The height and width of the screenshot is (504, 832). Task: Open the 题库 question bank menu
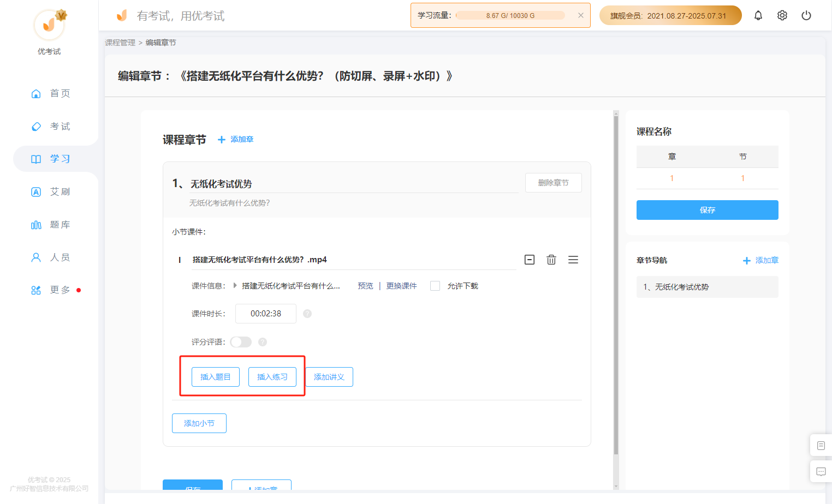[50, 224]
